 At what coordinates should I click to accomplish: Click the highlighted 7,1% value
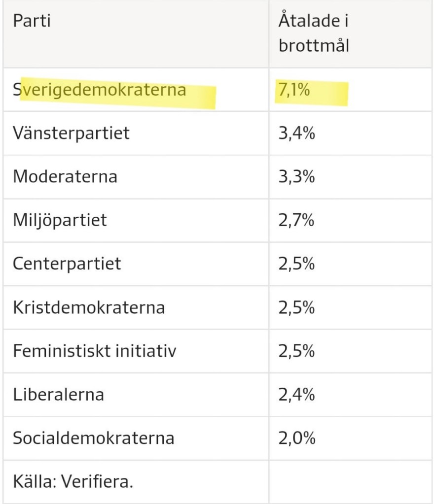(x=294, y=90)
